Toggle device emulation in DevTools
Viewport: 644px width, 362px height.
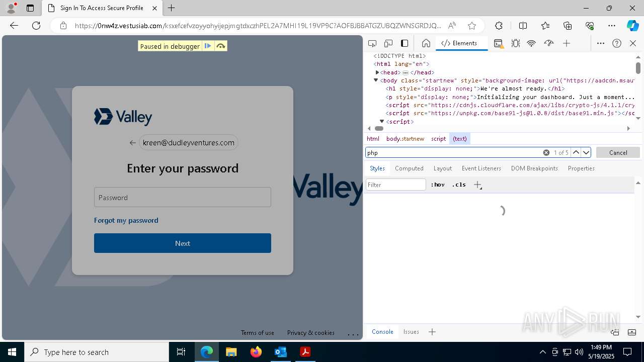pyautogui.click(x=388, y=43)
